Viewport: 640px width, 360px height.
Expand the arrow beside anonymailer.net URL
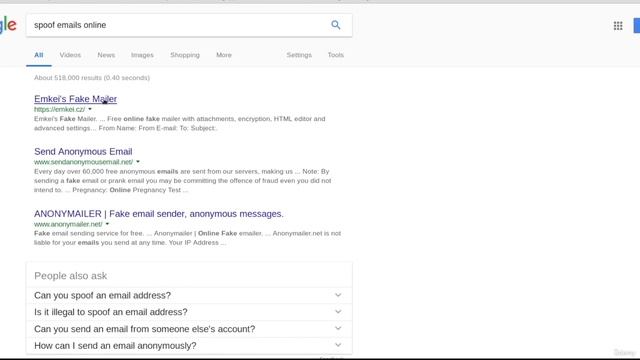(x=107, y=224)
